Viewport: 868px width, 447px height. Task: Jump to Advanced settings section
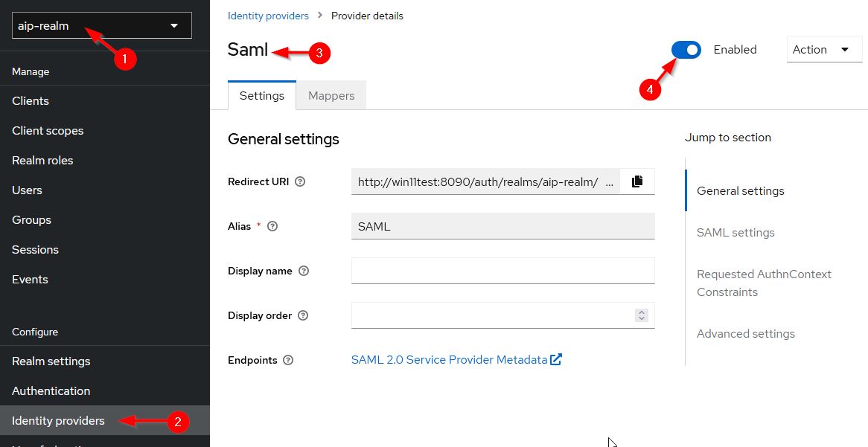746,334
